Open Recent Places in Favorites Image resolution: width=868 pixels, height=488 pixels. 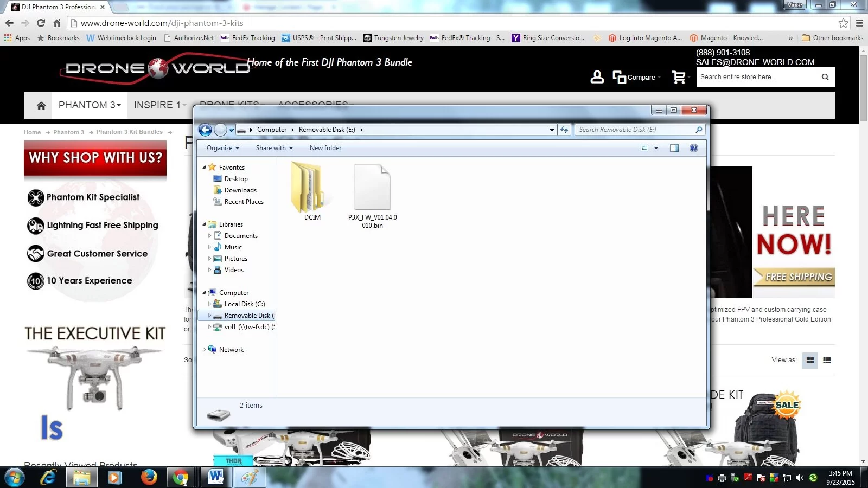click(x=244, y=202)
